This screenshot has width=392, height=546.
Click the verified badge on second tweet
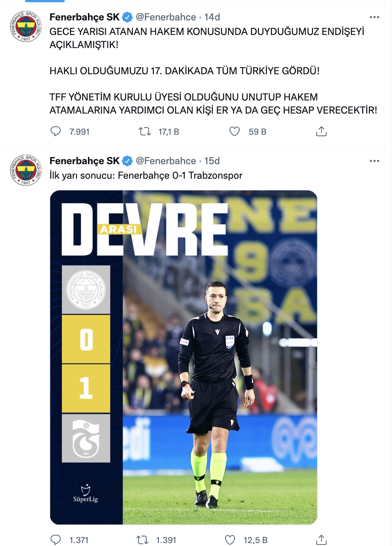[127, 161]
